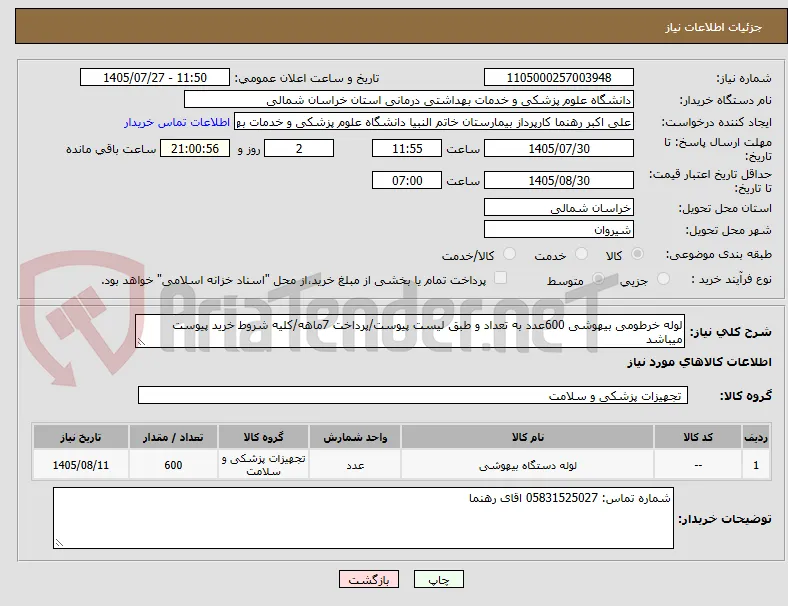Viewport: 788px width, 606px height.
Task: Click the نام کالا column header
Action: [528, 437]
